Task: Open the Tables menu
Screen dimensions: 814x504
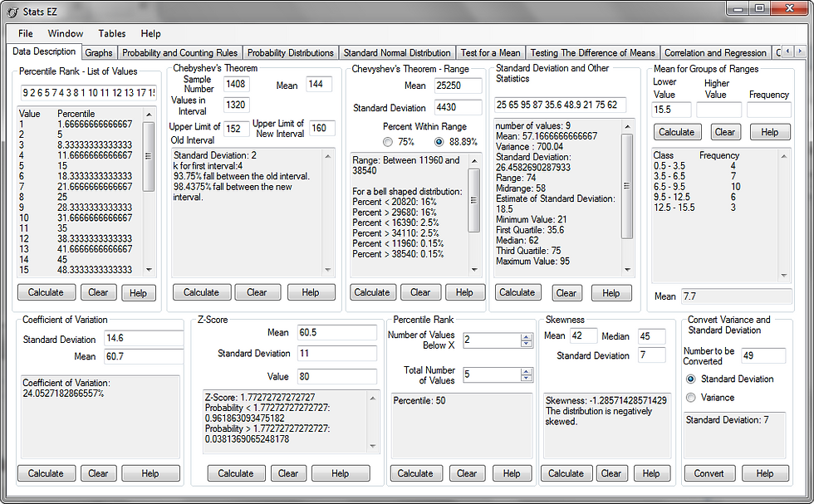Action: (x=112, y=34)
